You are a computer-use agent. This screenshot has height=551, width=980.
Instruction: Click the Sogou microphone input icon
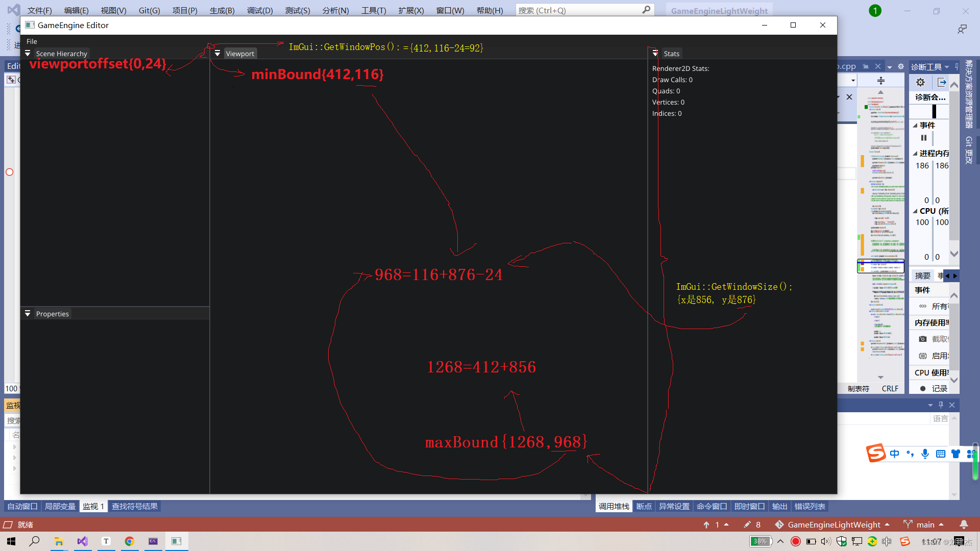tap(925, 454)
